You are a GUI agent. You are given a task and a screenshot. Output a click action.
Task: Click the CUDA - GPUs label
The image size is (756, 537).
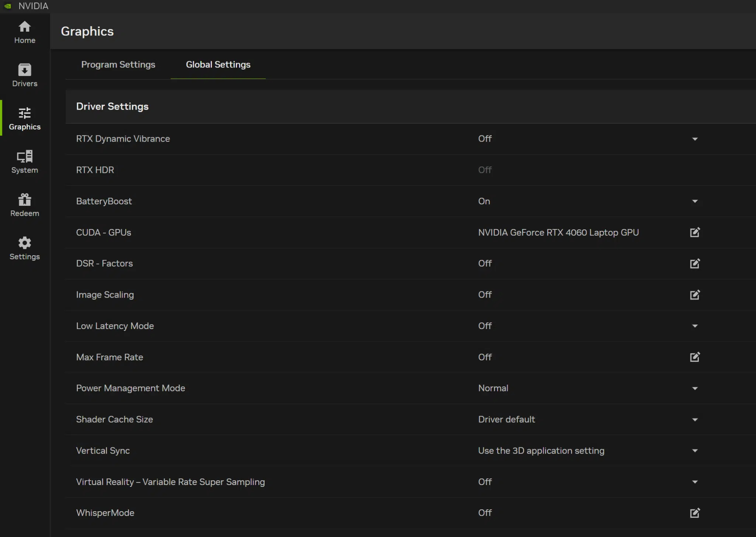[x=103, y=232]
